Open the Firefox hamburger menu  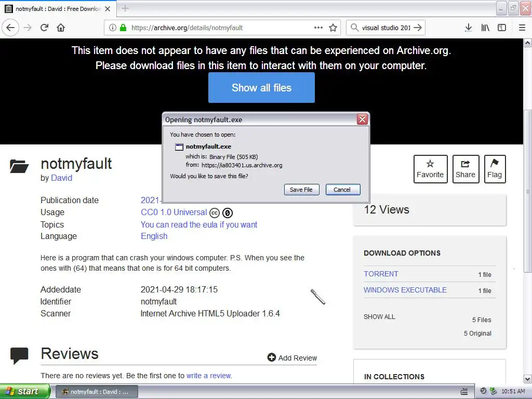click(x=522, y=28)
